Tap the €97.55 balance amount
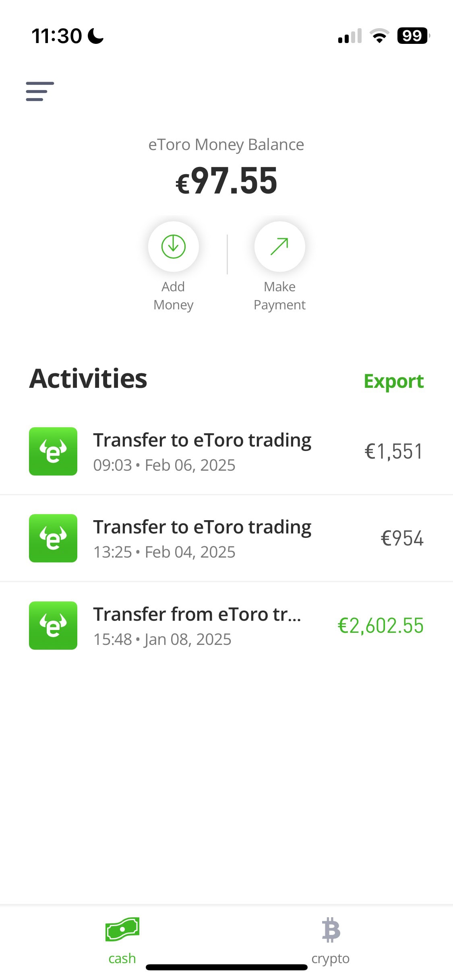Viewport: 453px width, 980px height. [x=226, y=181]
